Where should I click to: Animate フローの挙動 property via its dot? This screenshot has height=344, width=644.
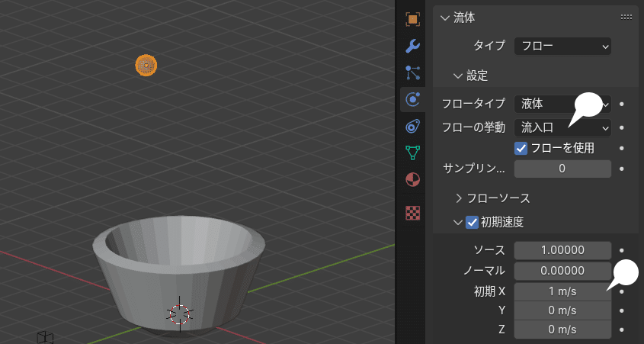point(622,128)
